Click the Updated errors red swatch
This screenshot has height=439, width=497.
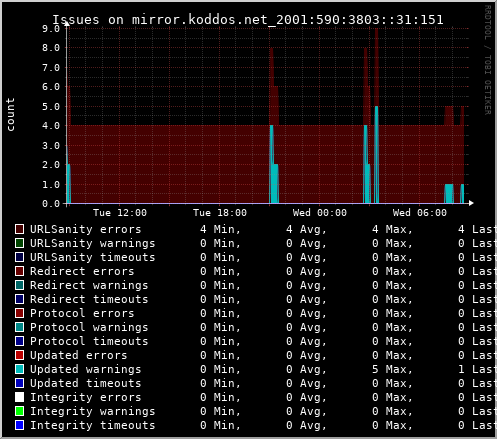pos(19,355)
